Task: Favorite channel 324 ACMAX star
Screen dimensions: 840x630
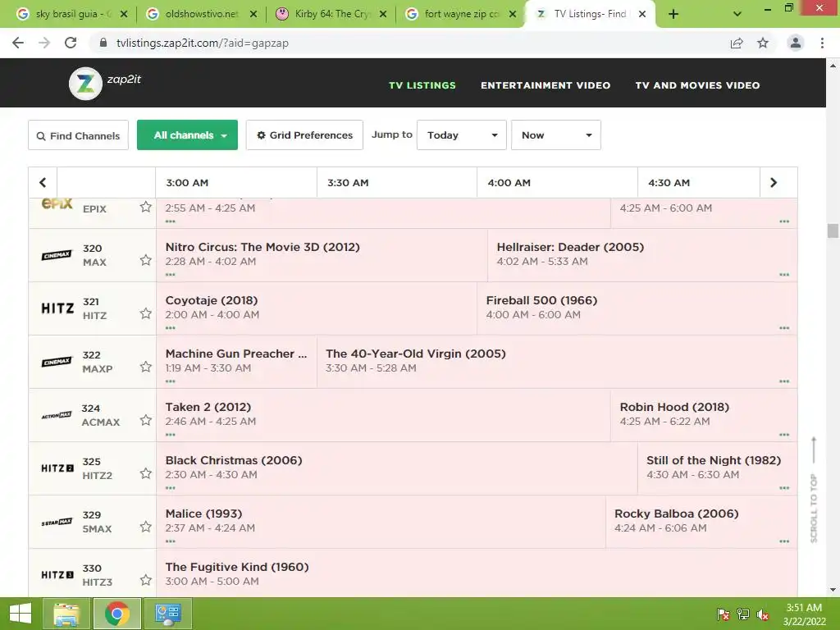Action: pyautogui.click(x=146, y=420)
